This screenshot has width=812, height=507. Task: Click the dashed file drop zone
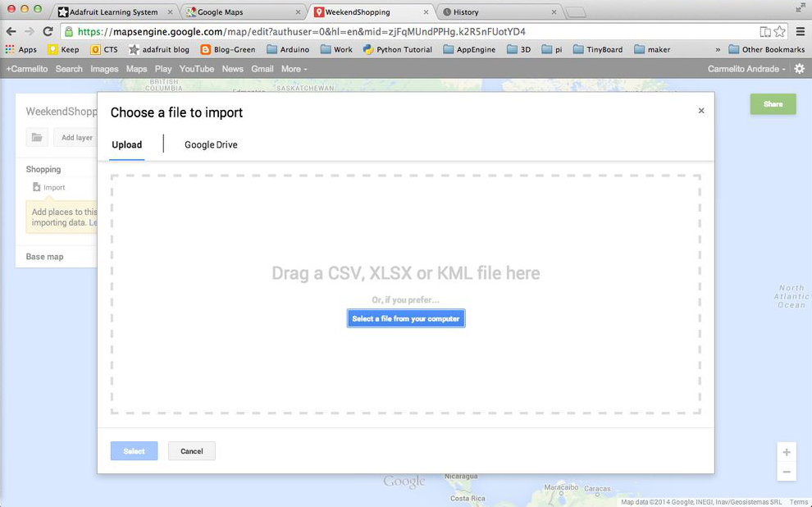click(406, 295)
